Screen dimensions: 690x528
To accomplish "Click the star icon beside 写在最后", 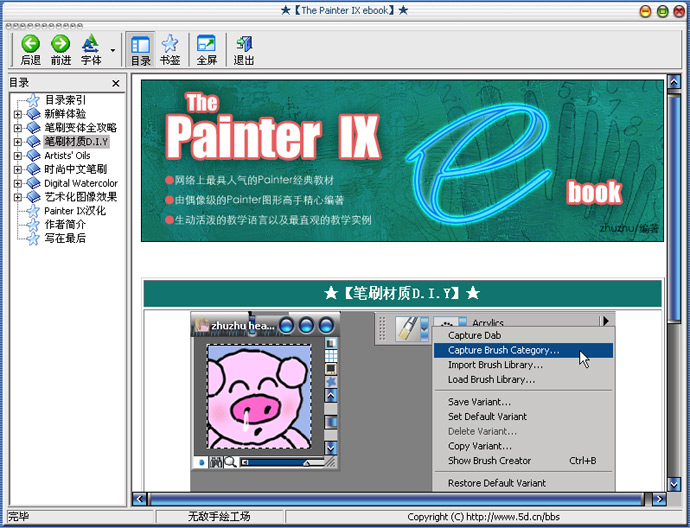I will (x=33, y=238).
